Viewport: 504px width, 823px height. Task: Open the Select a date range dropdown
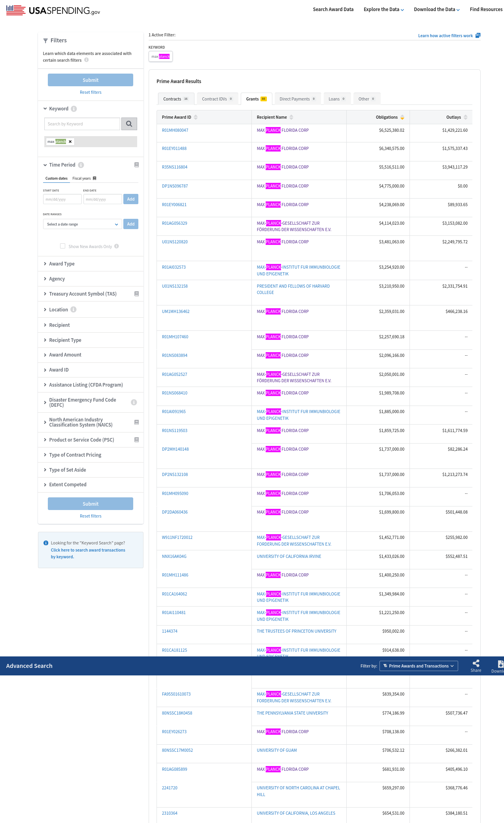click(x=82, y=224)
